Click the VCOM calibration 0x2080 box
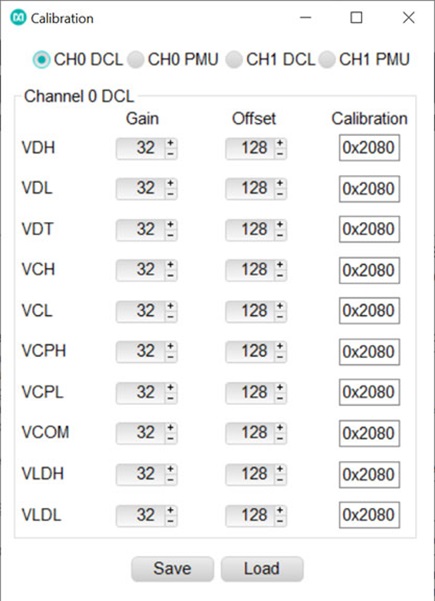 coord(369,433)
